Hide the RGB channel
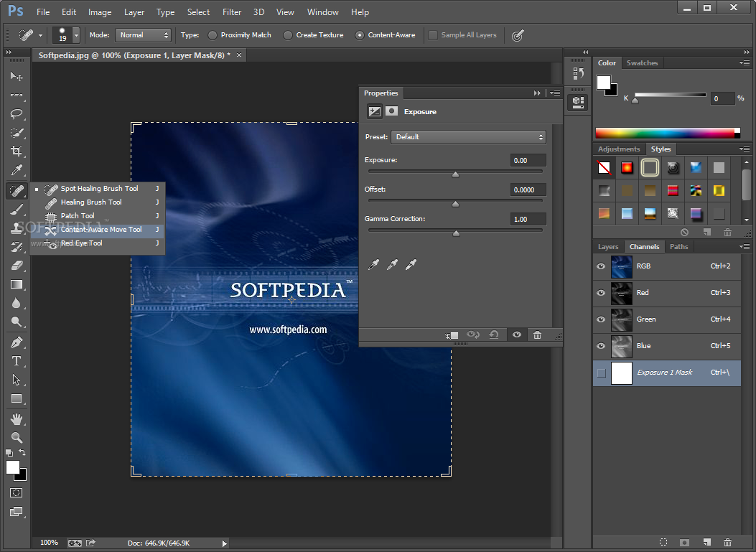This screenshot has width=756, height=552. click(x=601, y=266)
